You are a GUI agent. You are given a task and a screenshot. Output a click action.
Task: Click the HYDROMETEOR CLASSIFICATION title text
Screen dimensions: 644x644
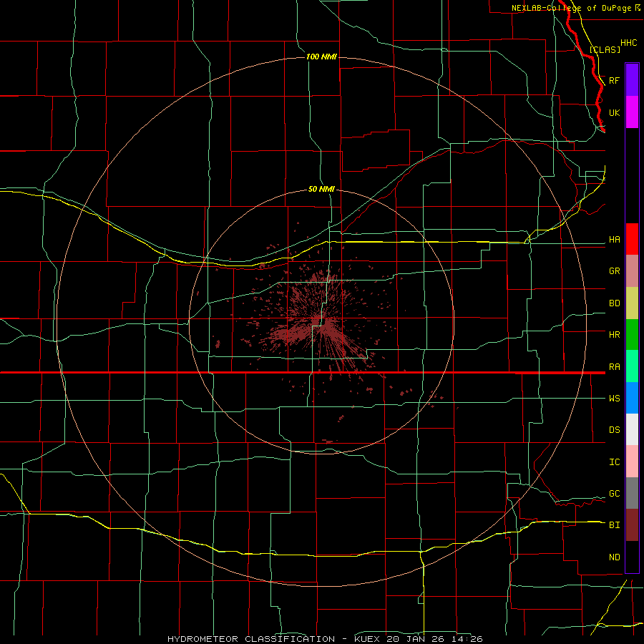tap(251, 639)
